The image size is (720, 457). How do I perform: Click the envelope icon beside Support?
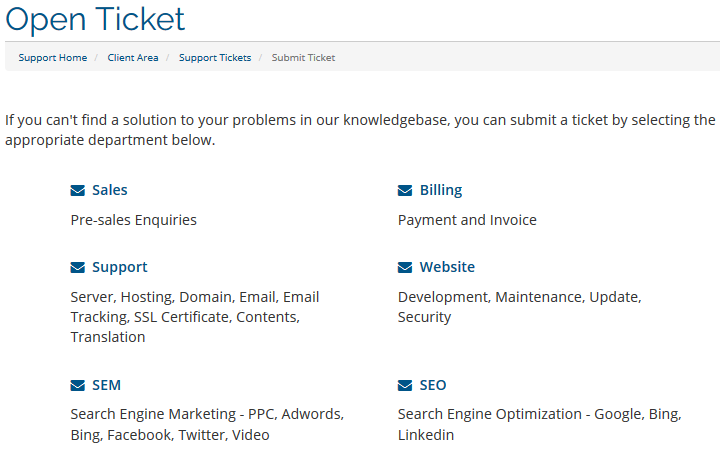(77, 267)
